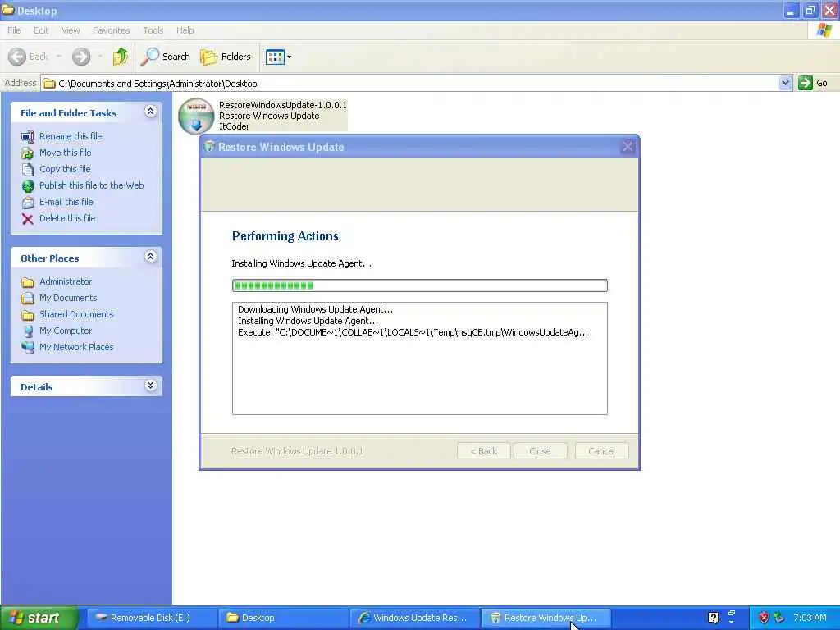
Task: Click Publish this file to the Web link
Action: coord(92,185)
